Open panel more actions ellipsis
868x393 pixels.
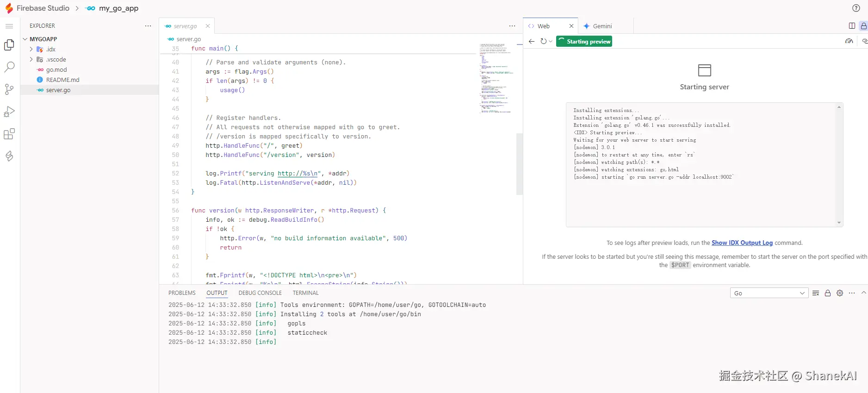click(852, 293)
